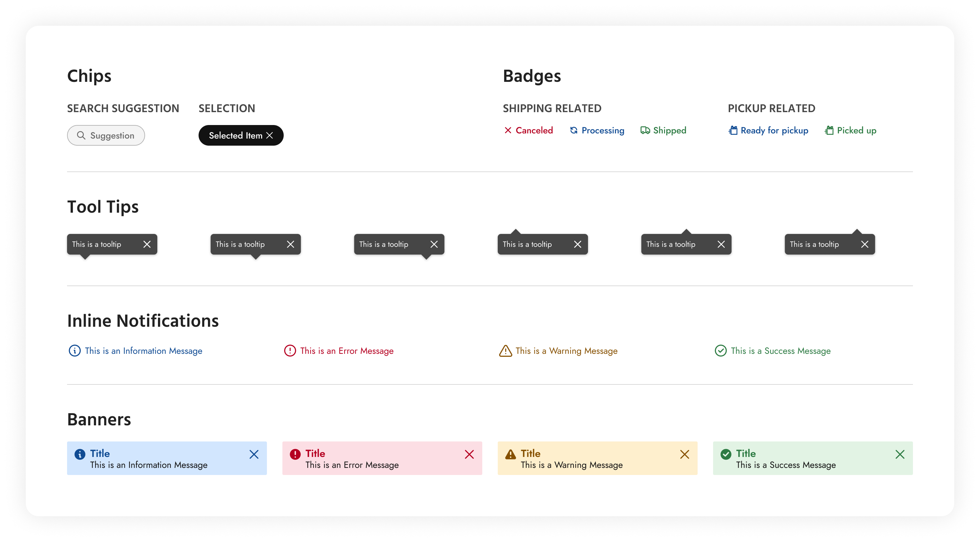Viewport: 980px width, 542px height.
Task: Click the search icon in the Suggestion chip
Action: tap(81, 135)
